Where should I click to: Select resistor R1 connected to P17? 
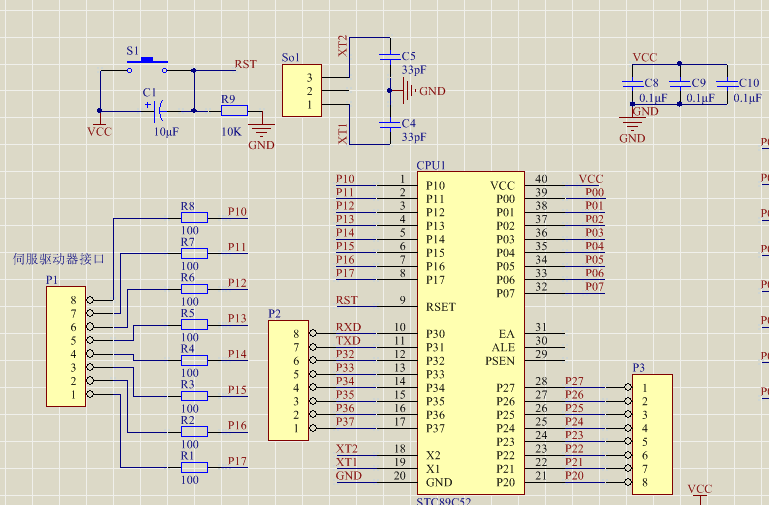193,467
